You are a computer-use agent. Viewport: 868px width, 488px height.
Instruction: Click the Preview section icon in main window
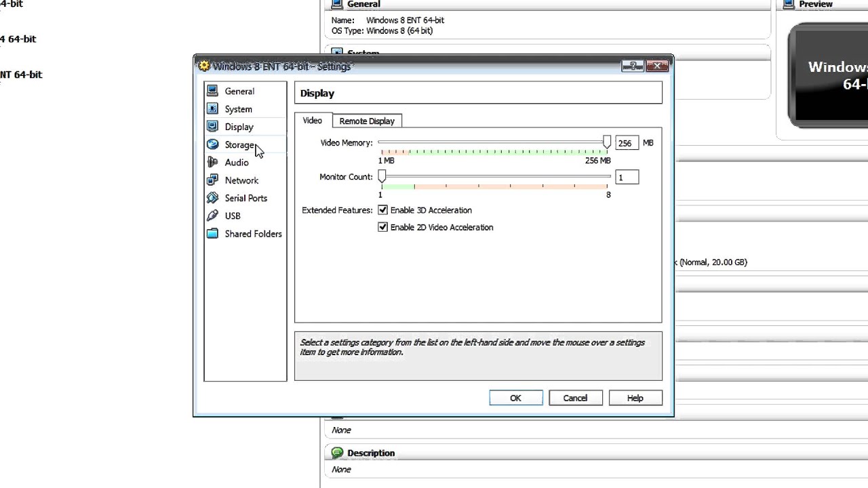pyautogui.click(x=789, y=4)
